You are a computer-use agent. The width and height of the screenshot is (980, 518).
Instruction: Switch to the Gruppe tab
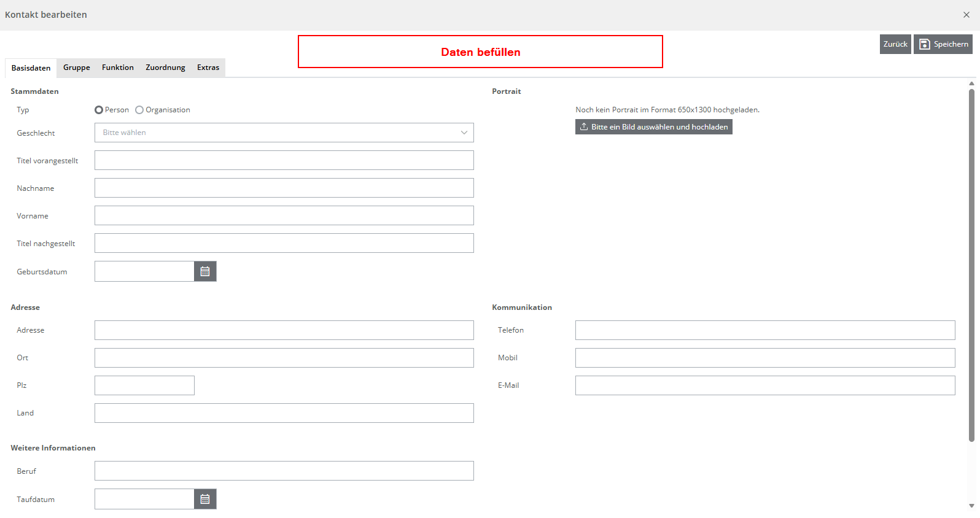77,68
